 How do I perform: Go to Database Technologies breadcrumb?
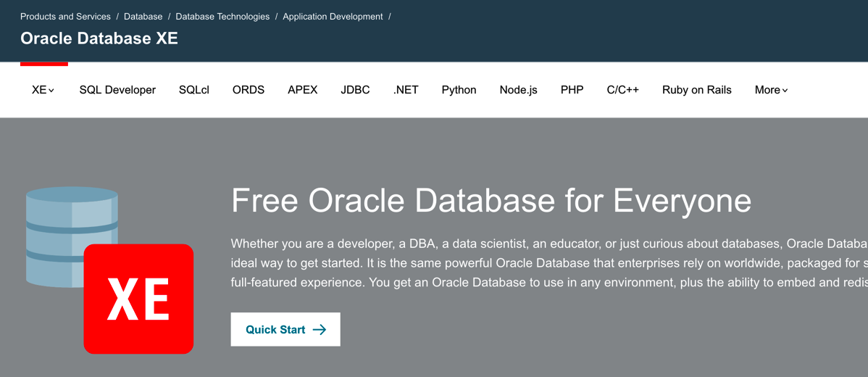[222, 17]
